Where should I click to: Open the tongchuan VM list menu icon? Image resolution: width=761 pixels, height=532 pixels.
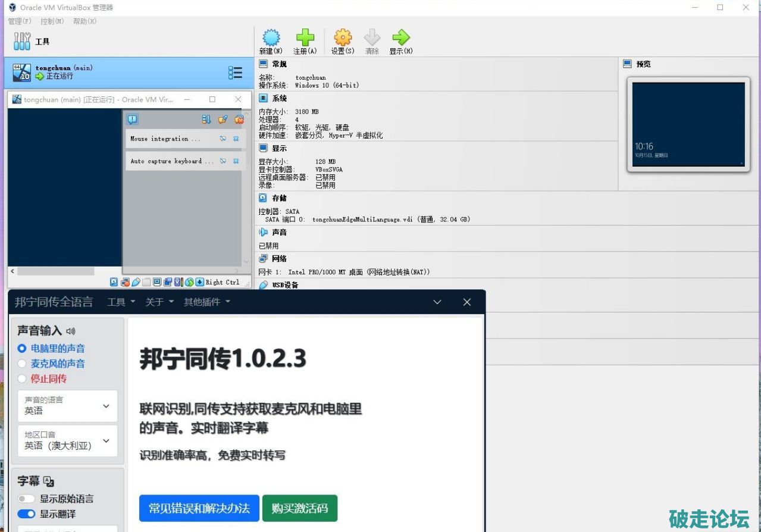pos(235,73)
